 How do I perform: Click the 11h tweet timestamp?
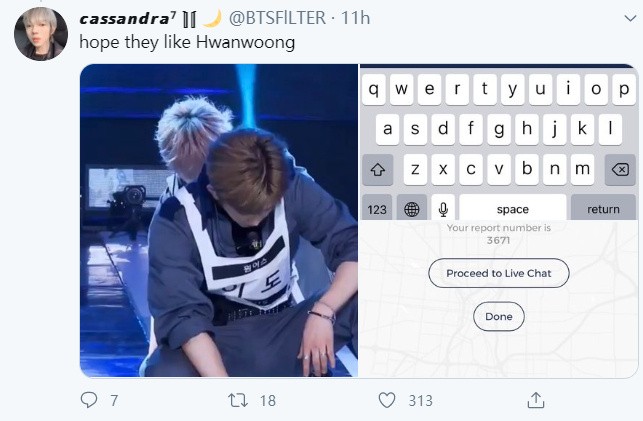[x=356, y=18]
